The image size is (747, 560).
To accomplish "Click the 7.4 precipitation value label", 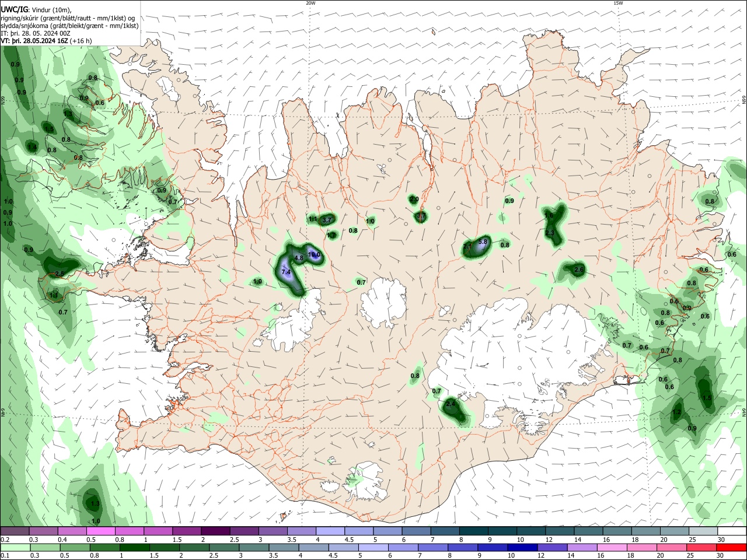I will (286, 272).
